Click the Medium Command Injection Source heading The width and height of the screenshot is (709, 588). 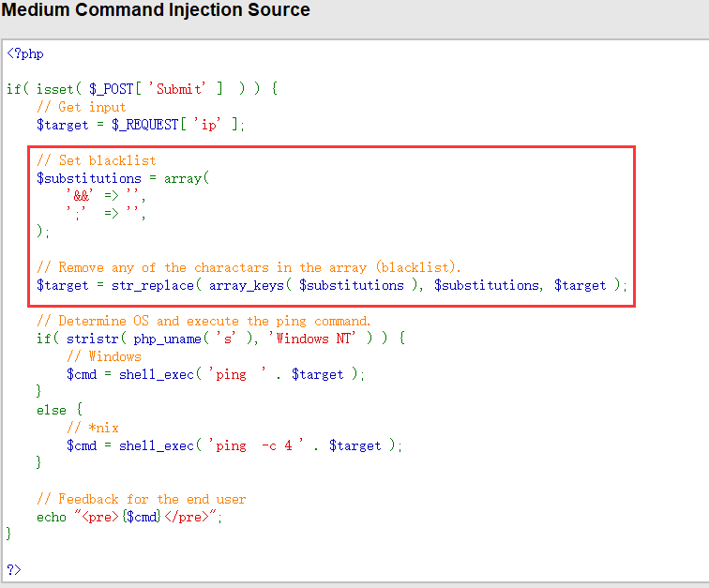[156, 11]
